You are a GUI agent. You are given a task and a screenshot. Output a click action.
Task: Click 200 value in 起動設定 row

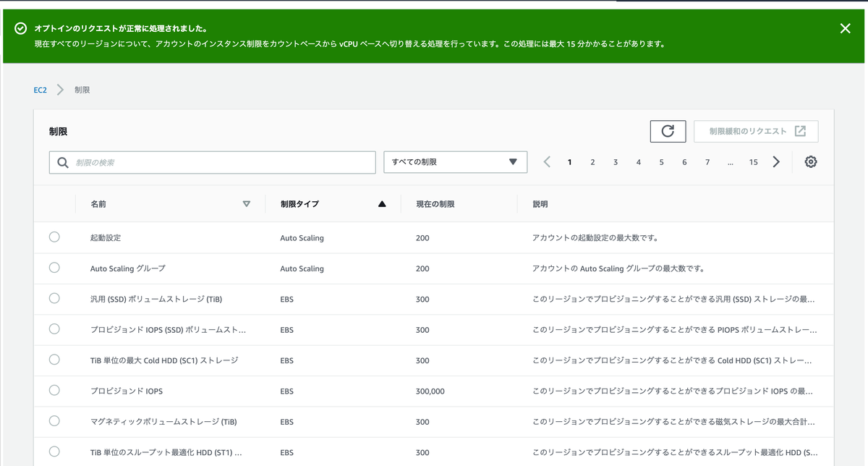[422, 238]
